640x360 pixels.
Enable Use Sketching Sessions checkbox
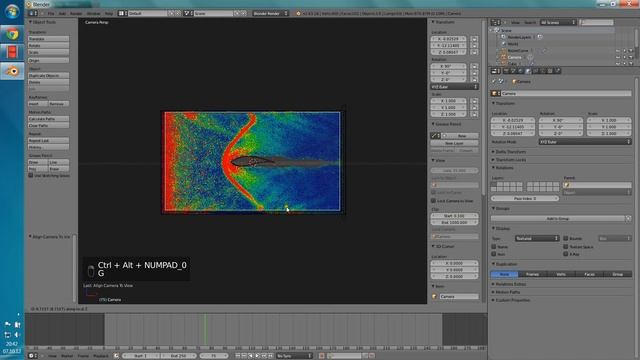(31, 176)
